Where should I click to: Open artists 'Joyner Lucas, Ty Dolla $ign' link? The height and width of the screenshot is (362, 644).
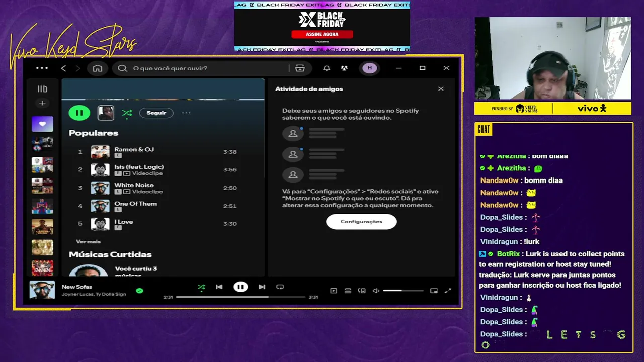coord(94,294)
